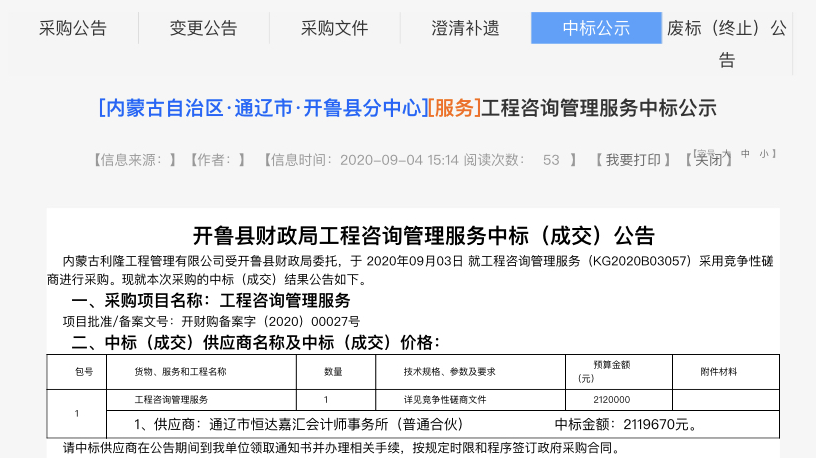Click the highlighted 中标公示 tab
816x458 pixels.
coord(596,28)
